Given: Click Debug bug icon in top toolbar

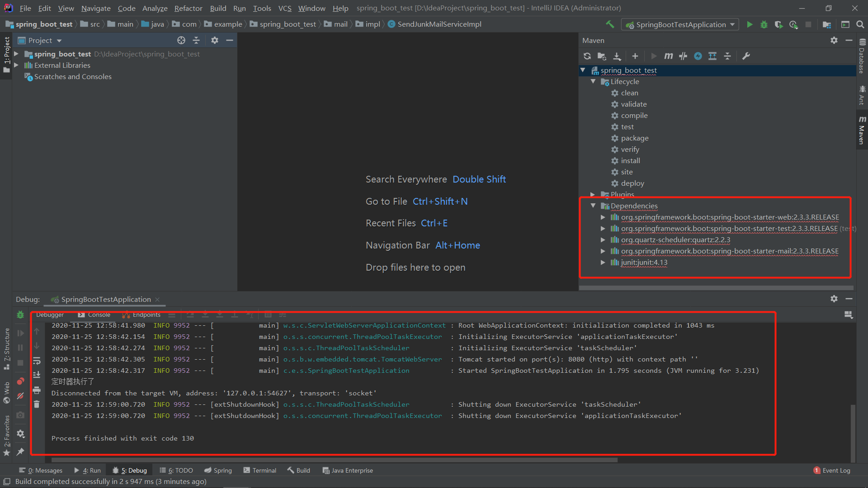Looking at the screenshot, I should [x=764, y=24].
